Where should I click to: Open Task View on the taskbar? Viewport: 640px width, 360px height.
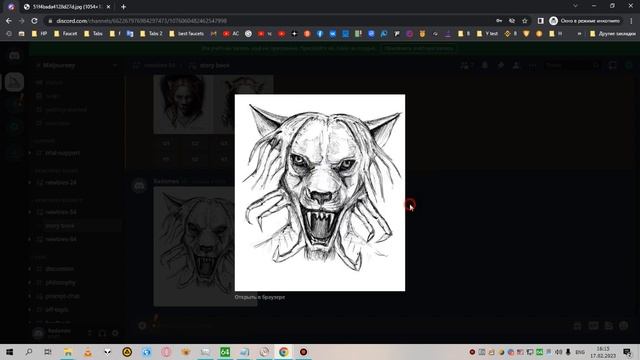(48, 352)
